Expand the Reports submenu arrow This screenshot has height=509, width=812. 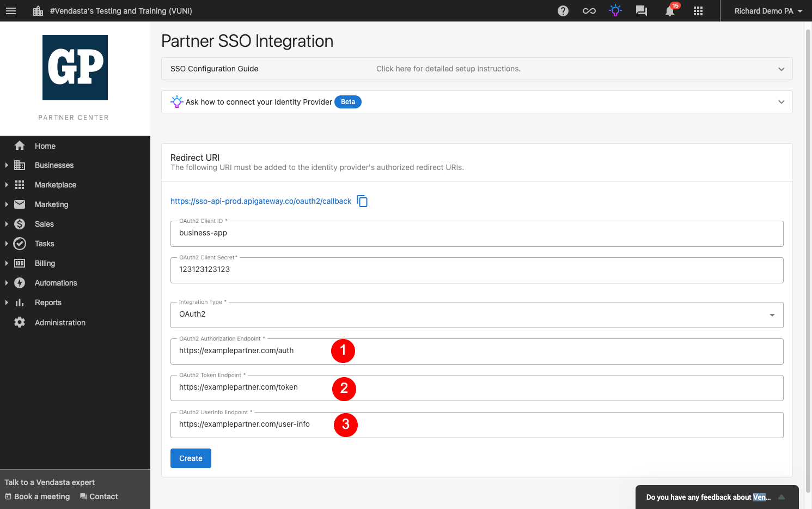click(x=7, y=302)
